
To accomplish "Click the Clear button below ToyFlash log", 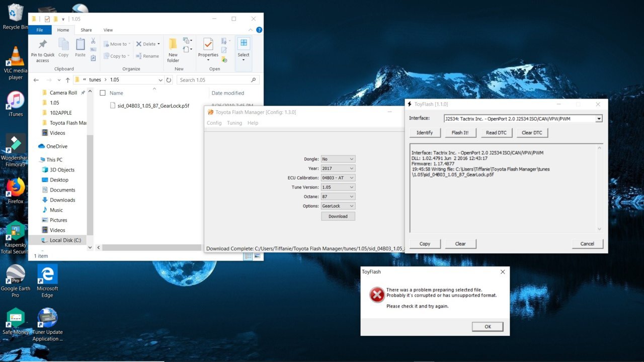I will 460,244.
